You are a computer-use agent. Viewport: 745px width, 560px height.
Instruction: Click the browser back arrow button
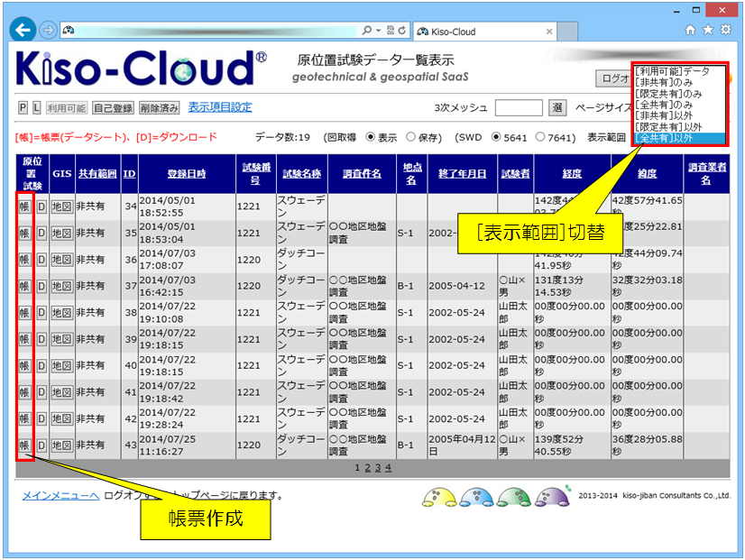click(x=20, y=29)
